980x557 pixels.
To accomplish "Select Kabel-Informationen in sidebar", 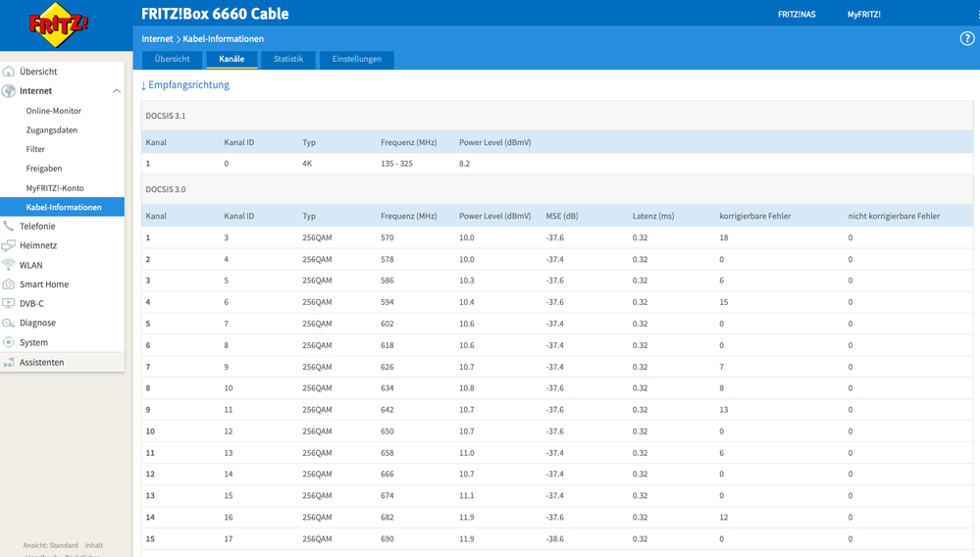I will pyautogui.click(x=63, y=207).
